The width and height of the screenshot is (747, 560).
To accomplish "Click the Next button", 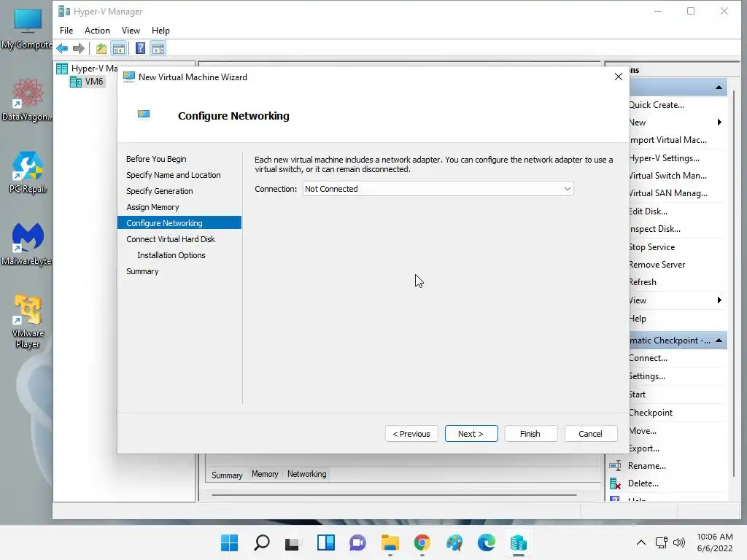I will coord(471,434).
